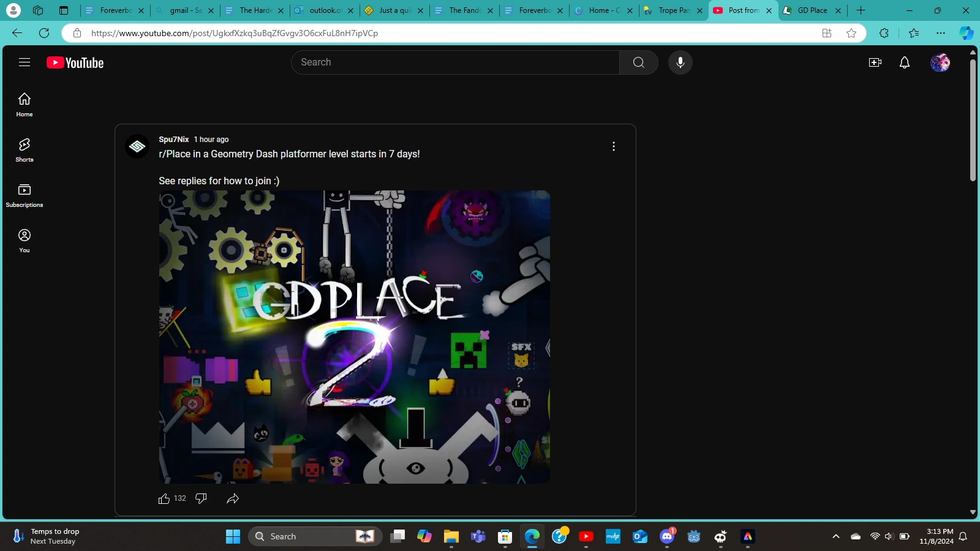Open YouTube Home from the sidebar
This screenshot has height=551, width=980.
click(x=24, y=104)
